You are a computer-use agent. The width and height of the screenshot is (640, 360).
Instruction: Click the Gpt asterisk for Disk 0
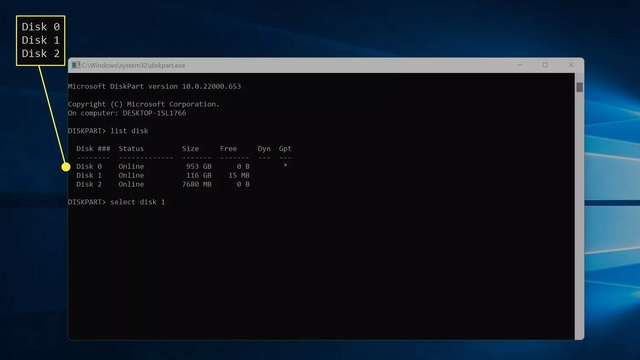point(285,166)
